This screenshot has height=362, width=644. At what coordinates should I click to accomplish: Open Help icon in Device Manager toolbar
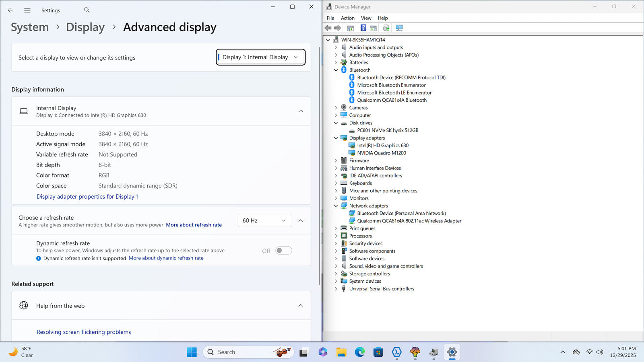[x=363, y=28]
